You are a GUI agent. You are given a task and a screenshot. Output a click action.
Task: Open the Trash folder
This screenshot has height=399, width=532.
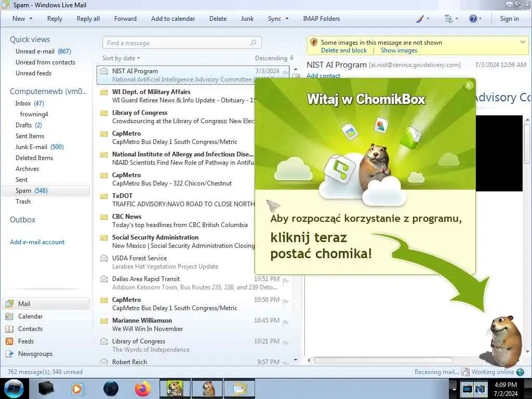click(x=23, y=202)
